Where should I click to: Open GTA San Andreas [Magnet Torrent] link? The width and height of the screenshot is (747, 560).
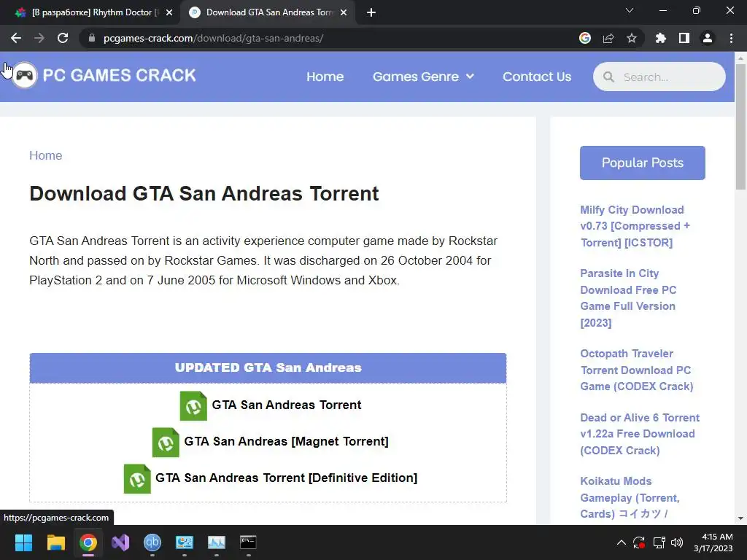286,441
